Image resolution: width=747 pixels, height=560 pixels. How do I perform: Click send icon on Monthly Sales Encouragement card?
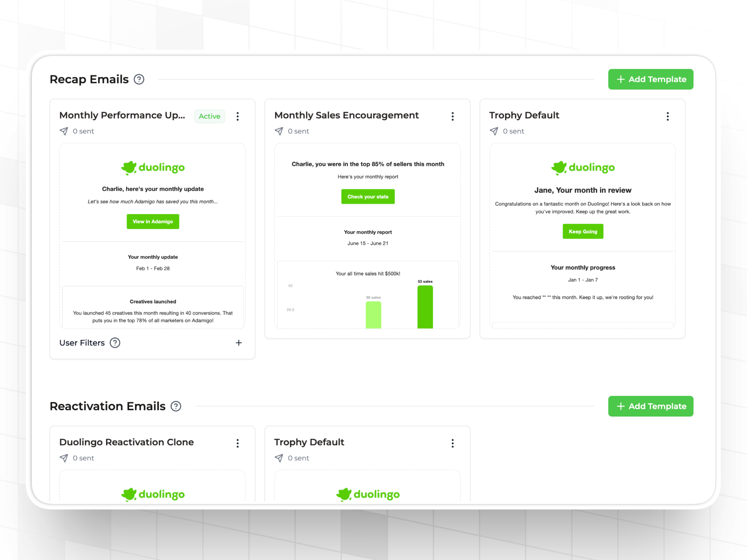point(279,131)
